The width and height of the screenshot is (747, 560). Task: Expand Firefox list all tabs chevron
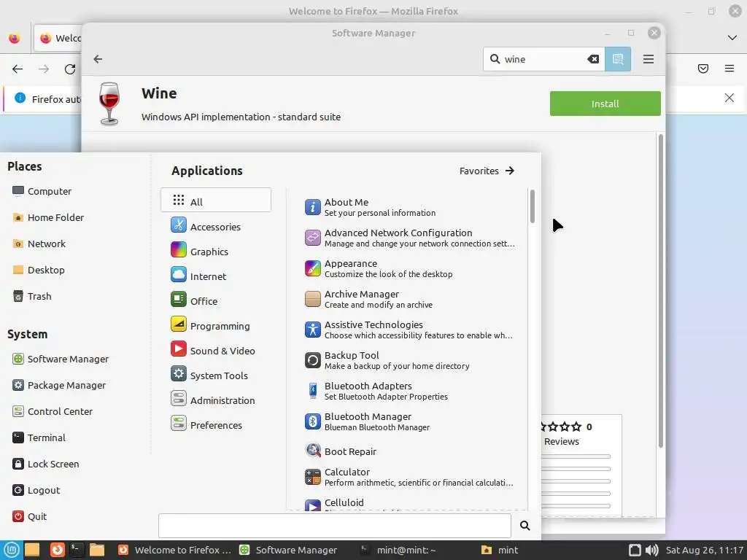pyautogui.click(x=732, y=38)
